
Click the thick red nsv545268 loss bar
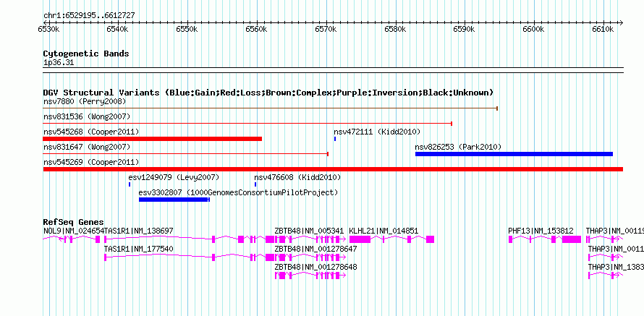click(153, 139)
